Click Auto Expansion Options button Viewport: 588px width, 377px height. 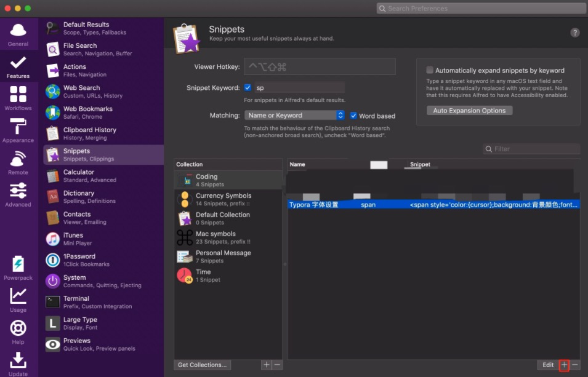(x=469, y=111)
